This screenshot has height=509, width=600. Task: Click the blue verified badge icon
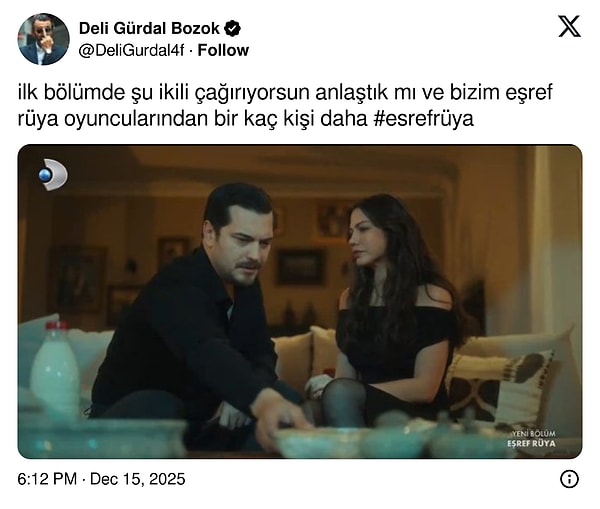[233, 29]
